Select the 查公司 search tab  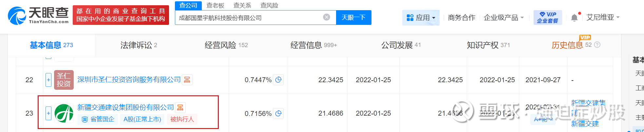coord(188,6)
